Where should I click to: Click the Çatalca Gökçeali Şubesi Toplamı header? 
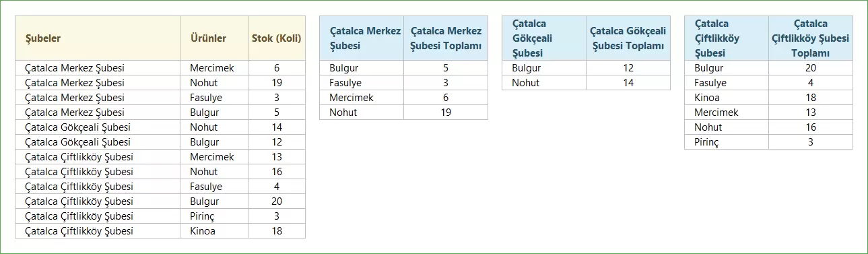click(x=628, y=38)
